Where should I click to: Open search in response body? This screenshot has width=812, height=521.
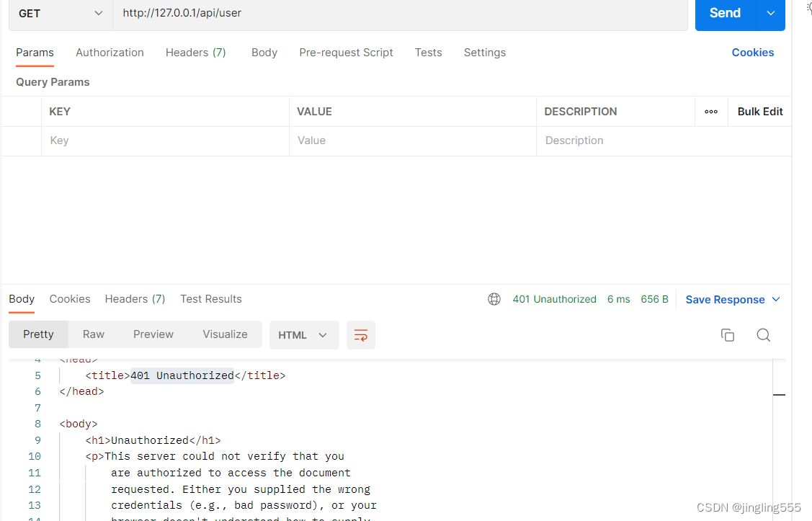coord(764,334)
